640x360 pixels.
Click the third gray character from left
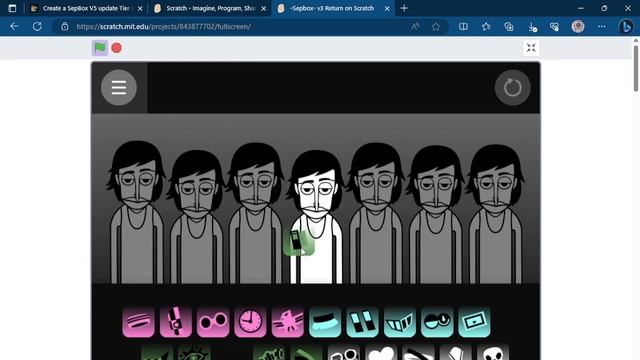(x=256, y=213)
